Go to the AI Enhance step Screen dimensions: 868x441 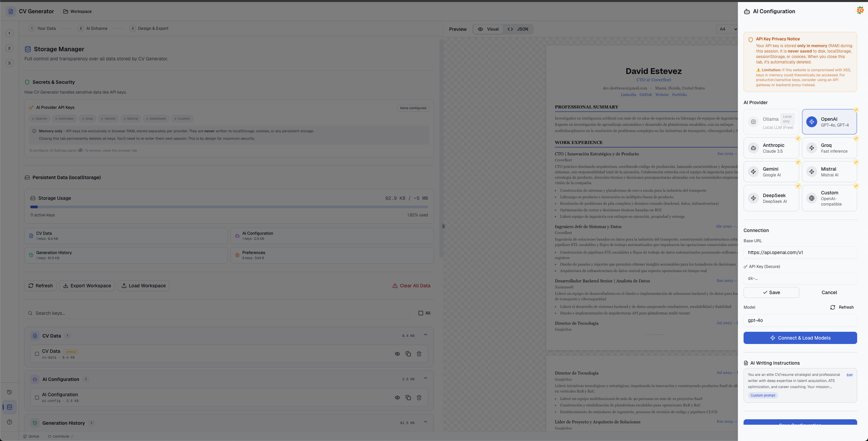(93, 28)
